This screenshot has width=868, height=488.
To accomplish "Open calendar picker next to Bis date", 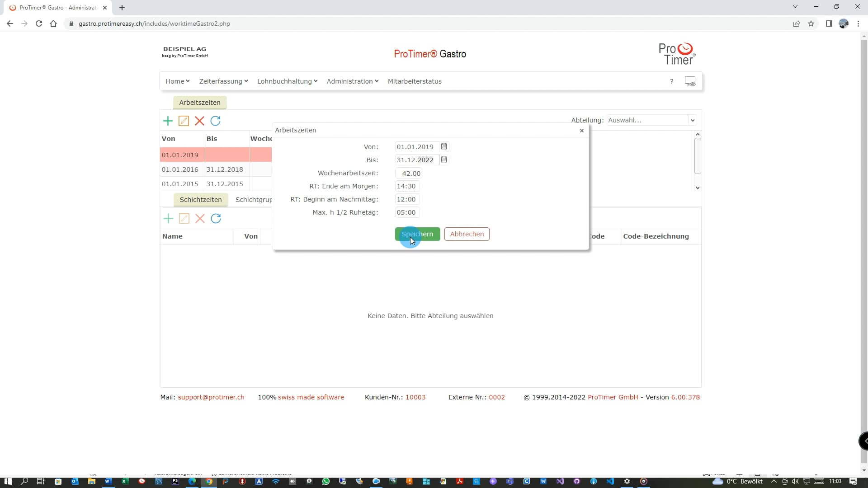I will tap(444, 160).
